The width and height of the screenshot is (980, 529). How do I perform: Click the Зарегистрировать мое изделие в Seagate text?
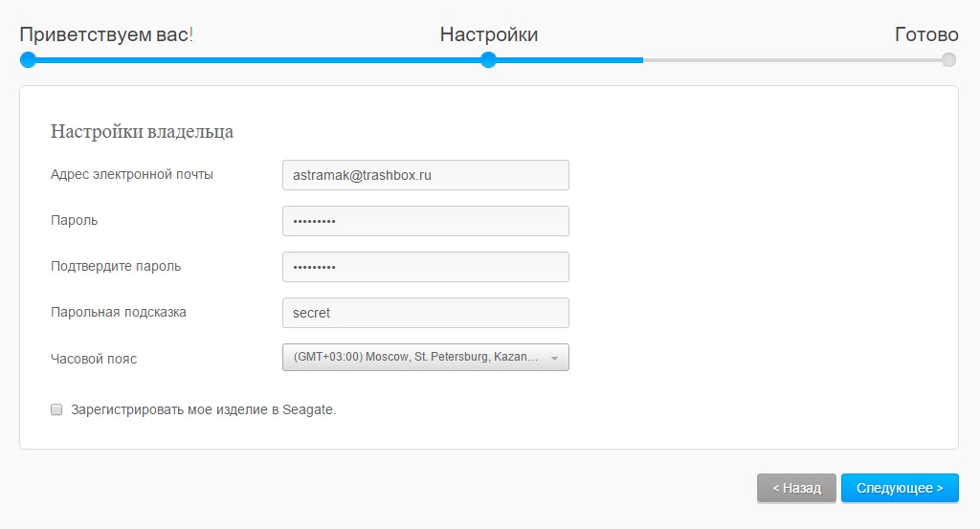[x=203, y=409]
